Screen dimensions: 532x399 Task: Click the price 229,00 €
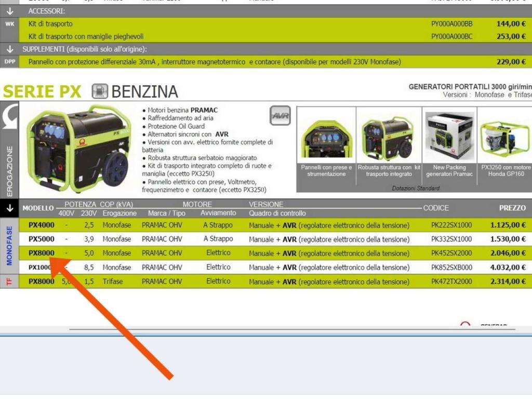tap(511, 62)
